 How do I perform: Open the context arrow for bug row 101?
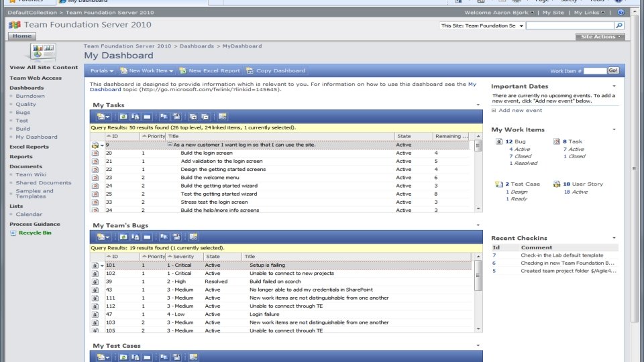pyautogui.click(x=102, y=265)
